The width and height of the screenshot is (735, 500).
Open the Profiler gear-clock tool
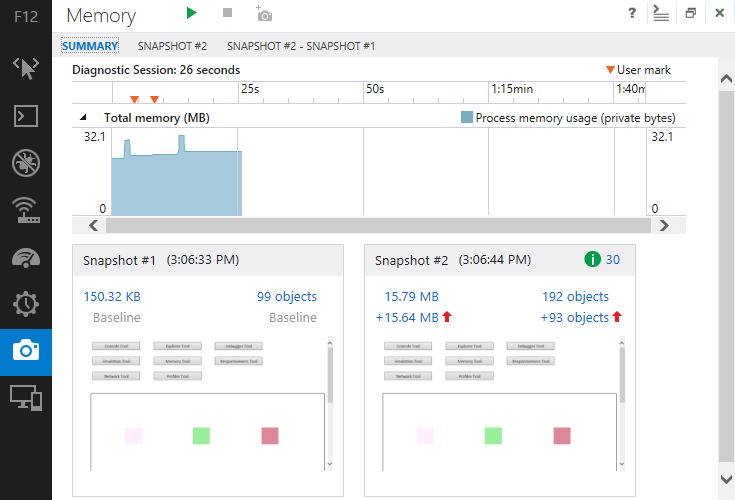pyautogui.click(x=26, y=304)
